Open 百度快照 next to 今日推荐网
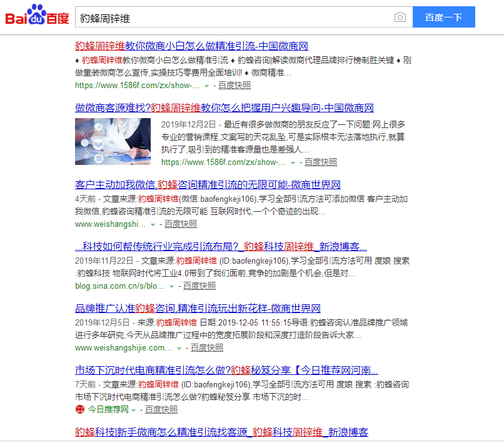Screen dimensions: 504x443 161,410
